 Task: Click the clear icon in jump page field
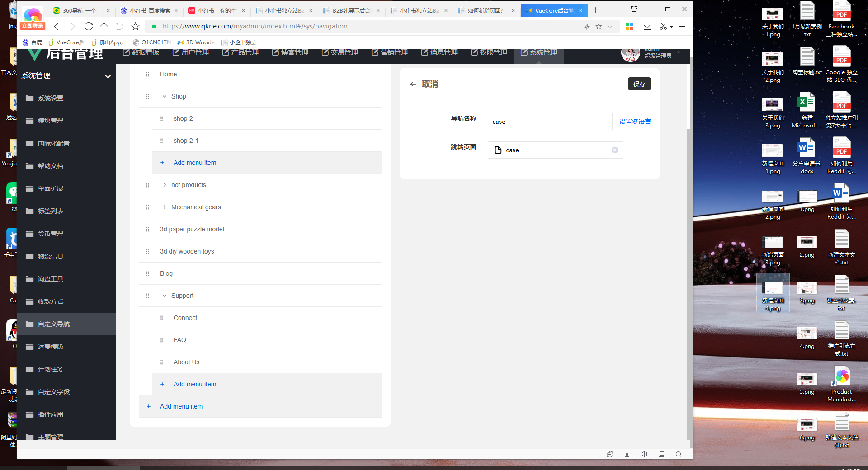point(614,150)
